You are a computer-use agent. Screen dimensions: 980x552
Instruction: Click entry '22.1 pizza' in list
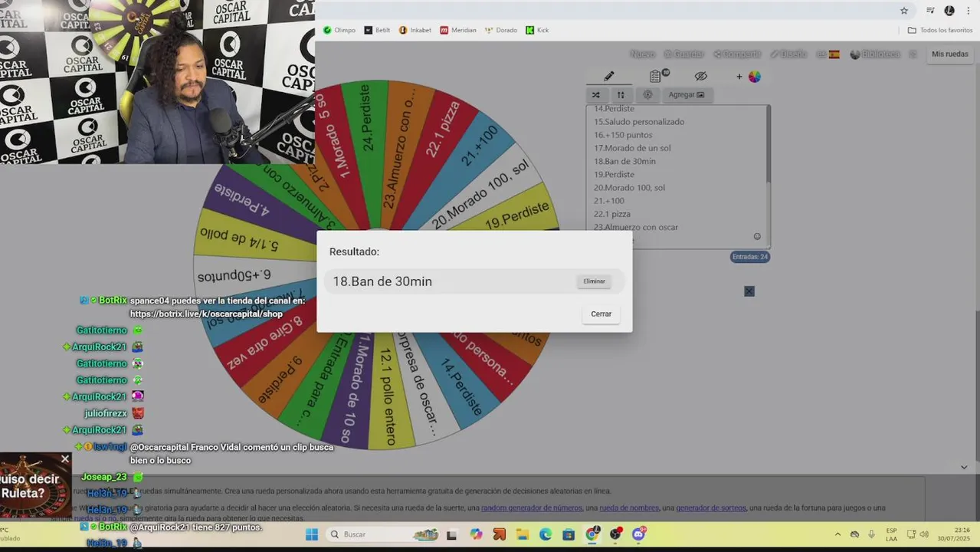612,214
